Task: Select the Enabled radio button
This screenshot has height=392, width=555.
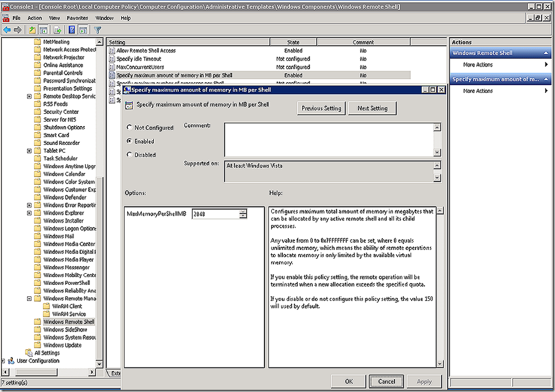Action: click(x=129, y=141)
